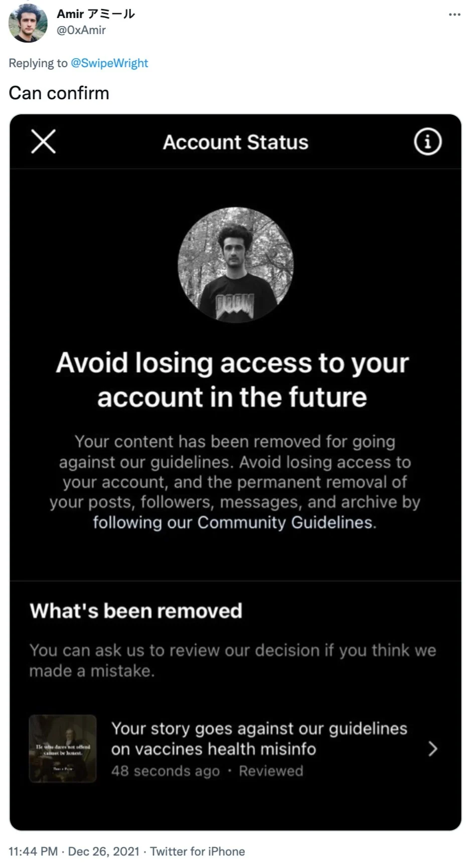Image resolution: width=466 pixels, height=868 pixels.
Task: Click Amir's tweet author avatar
Action: click(28, 23)
